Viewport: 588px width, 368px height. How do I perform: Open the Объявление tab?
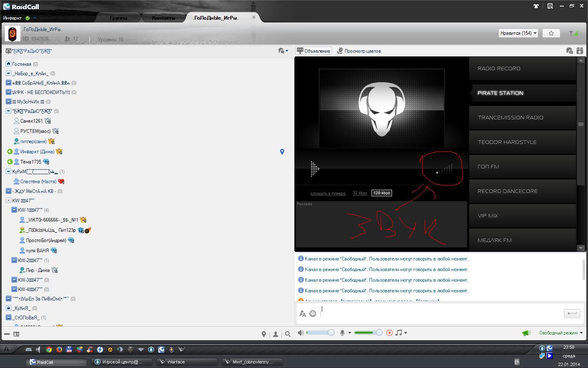[x=314, y=51]
